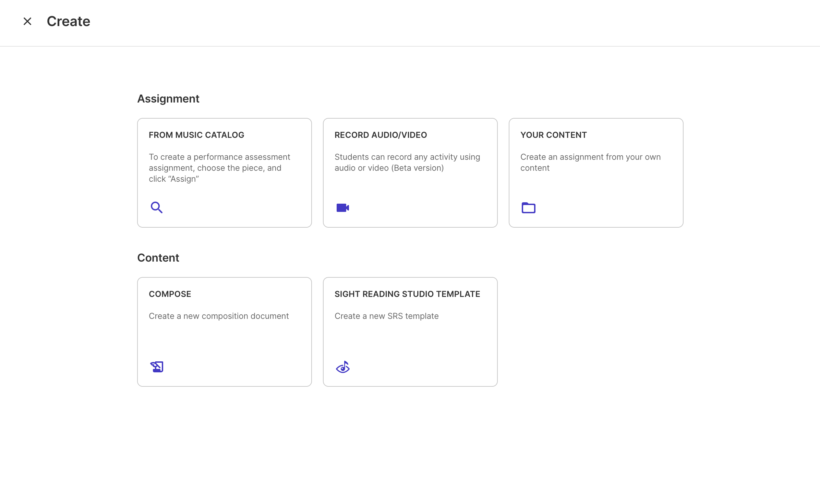Click SIGHT READING STUDIO TEMPLATE heading

tap(407, 294)
